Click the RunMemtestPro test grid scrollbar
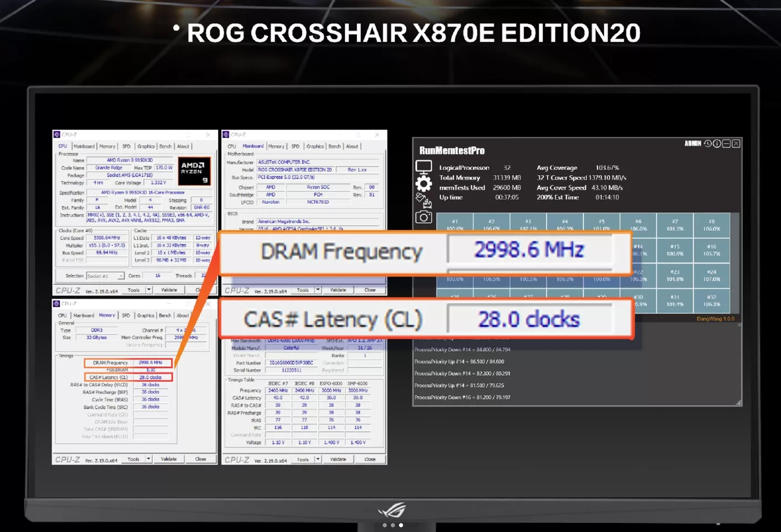This screenshot has height=532, width=781. tap(734, 263)
